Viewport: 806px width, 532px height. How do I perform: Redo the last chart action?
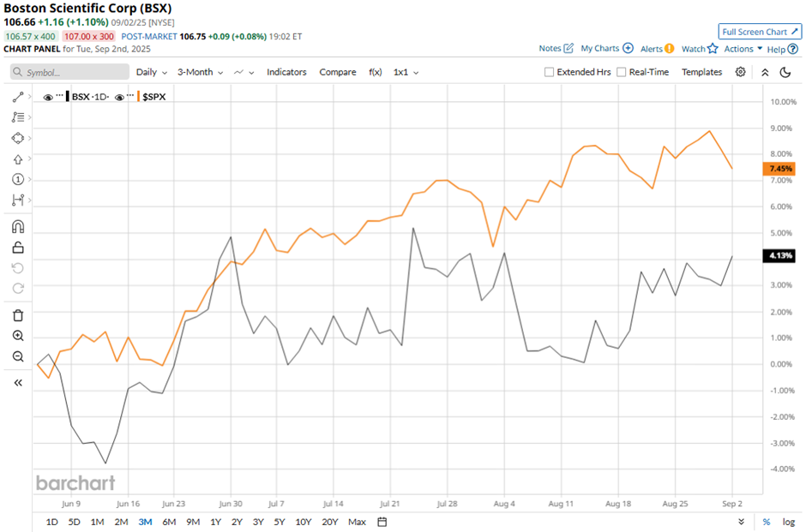(x=18, y=288)
